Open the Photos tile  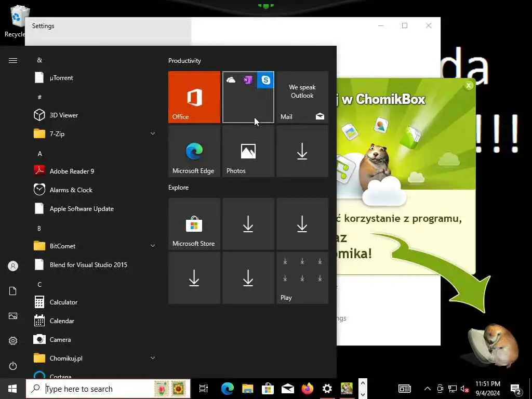click(x=248, y=151)
